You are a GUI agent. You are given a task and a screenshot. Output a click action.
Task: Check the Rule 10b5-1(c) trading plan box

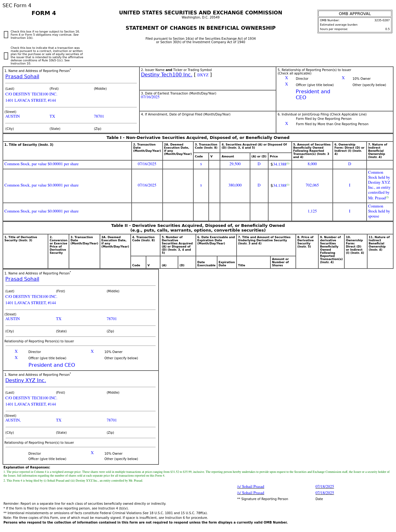click(6, 56)
